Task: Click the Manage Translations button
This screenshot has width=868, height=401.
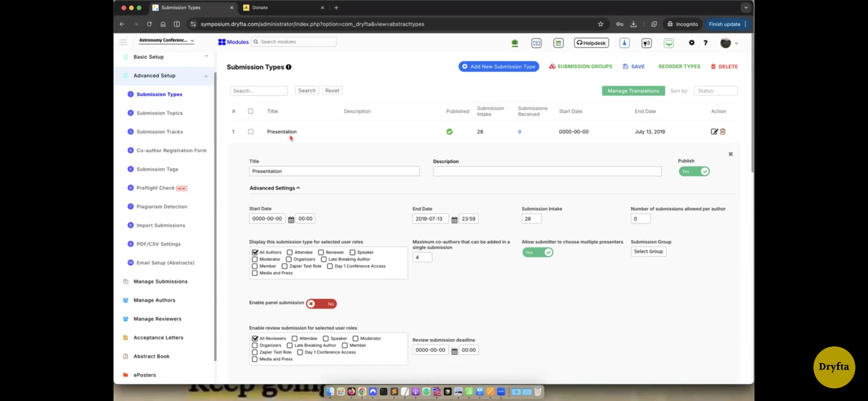Action: coord(633,91)
